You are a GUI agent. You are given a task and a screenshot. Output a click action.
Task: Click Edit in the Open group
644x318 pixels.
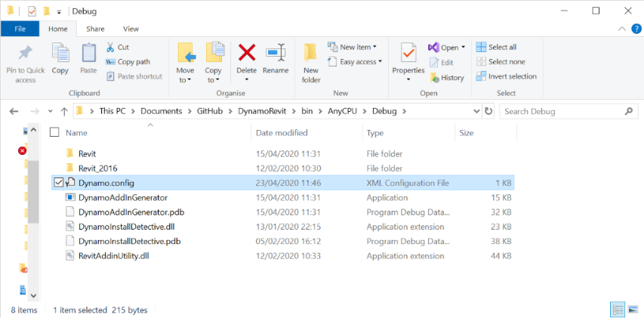click(x=442, y=63)
